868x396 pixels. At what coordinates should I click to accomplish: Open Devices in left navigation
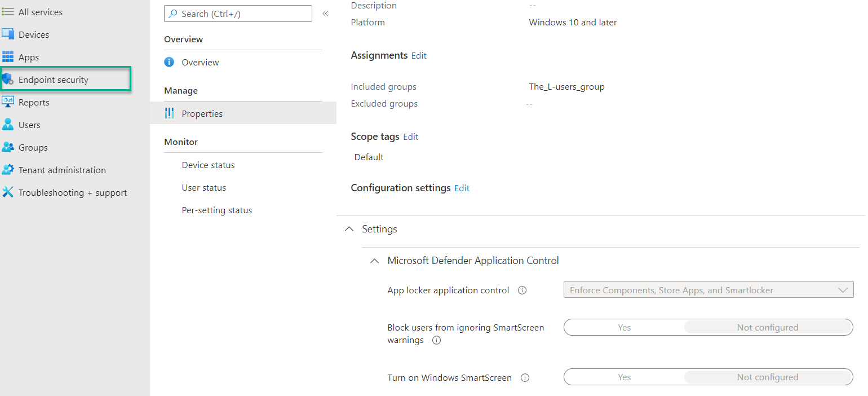[x=34, y=34]
